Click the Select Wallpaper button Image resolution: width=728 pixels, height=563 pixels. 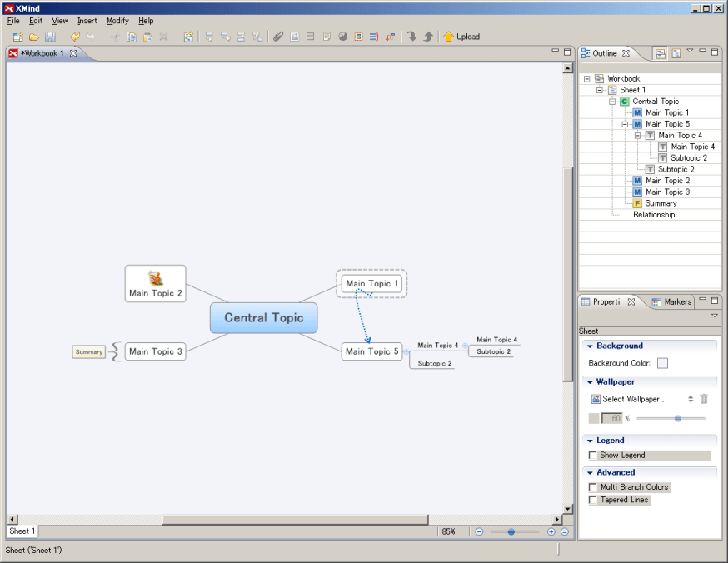pyautogui.click(x=627, y=400)
